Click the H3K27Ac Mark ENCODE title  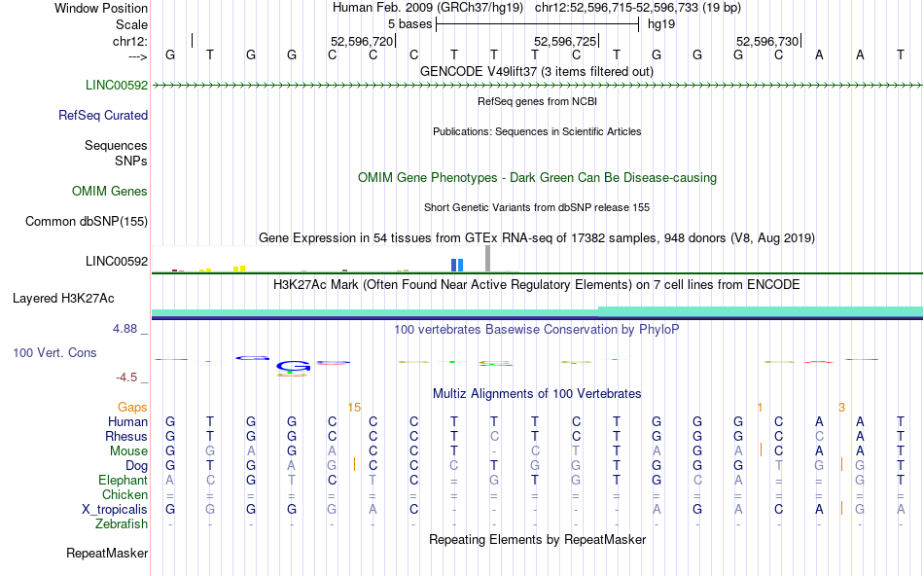(537, 284)
